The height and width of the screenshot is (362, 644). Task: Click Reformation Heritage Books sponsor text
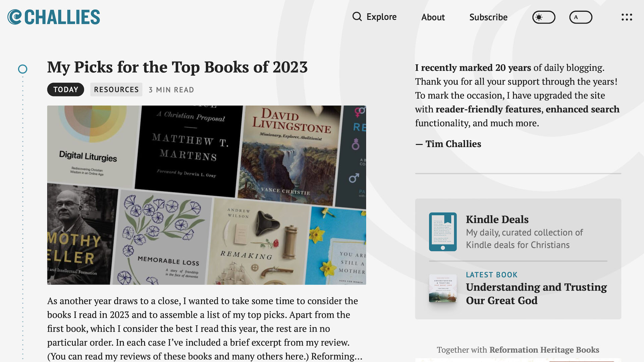pyautogui.click(x=544, y=350)
